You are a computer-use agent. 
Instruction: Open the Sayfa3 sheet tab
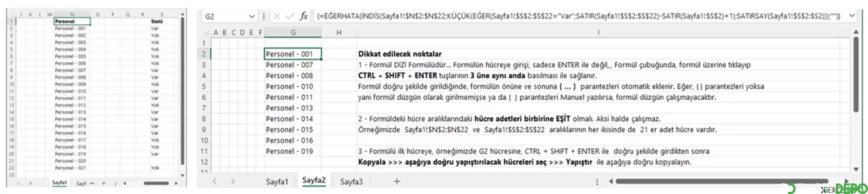pos(351,182)
